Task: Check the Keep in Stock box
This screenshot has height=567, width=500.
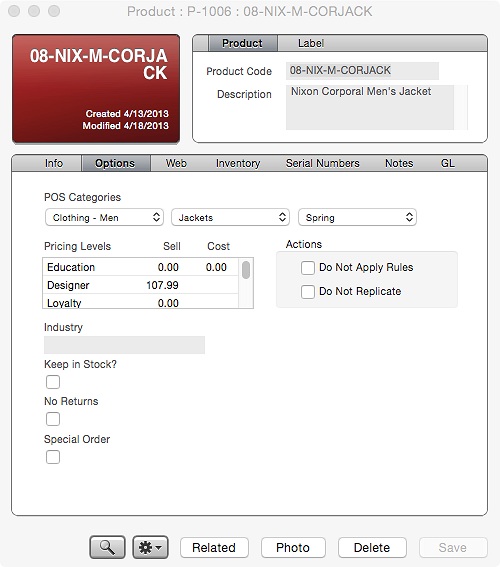Action: point(53,382)
